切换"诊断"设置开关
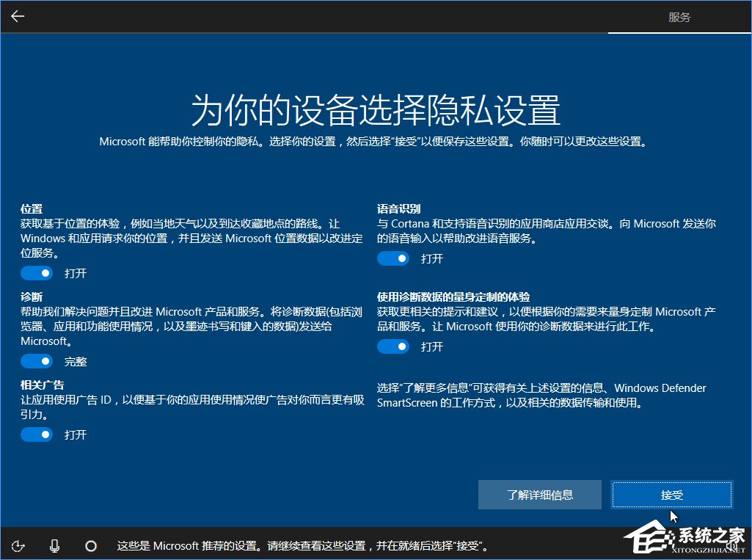The image size is (752, 560). pos(37,361)
